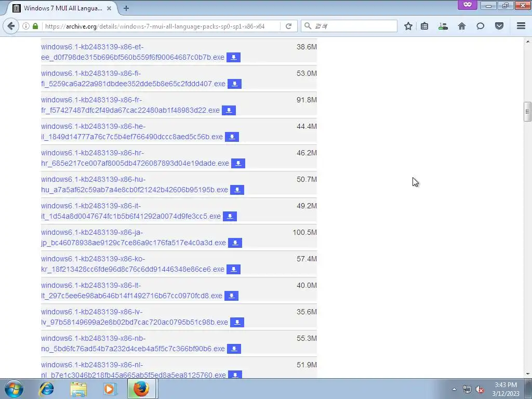Show site information via the info icon

26,26
